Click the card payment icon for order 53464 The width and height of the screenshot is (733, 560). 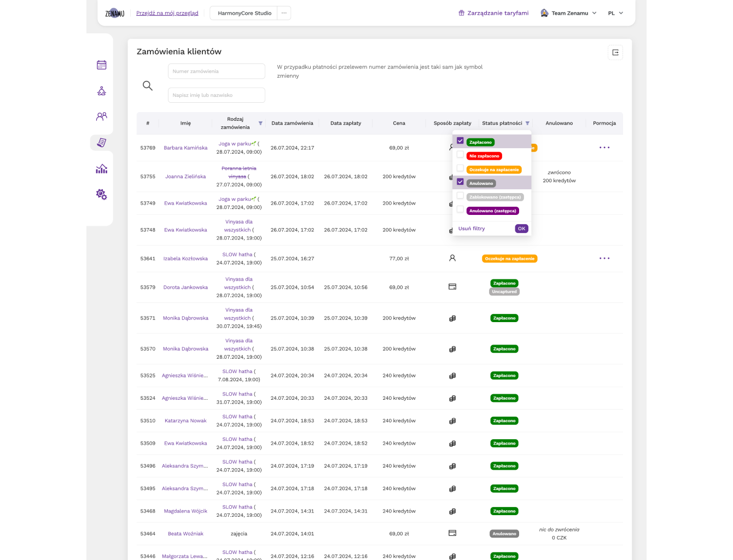452,533
